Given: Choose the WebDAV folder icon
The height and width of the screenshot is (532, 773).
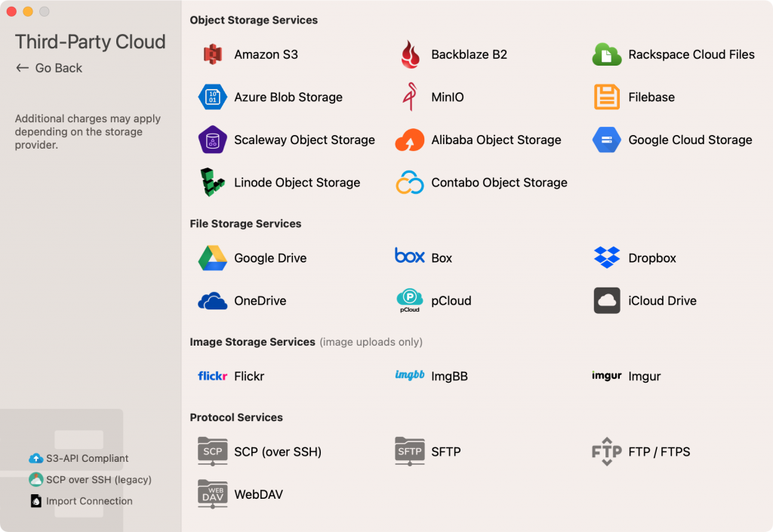Looking at the screenshot, I should (x=212, y=494).
